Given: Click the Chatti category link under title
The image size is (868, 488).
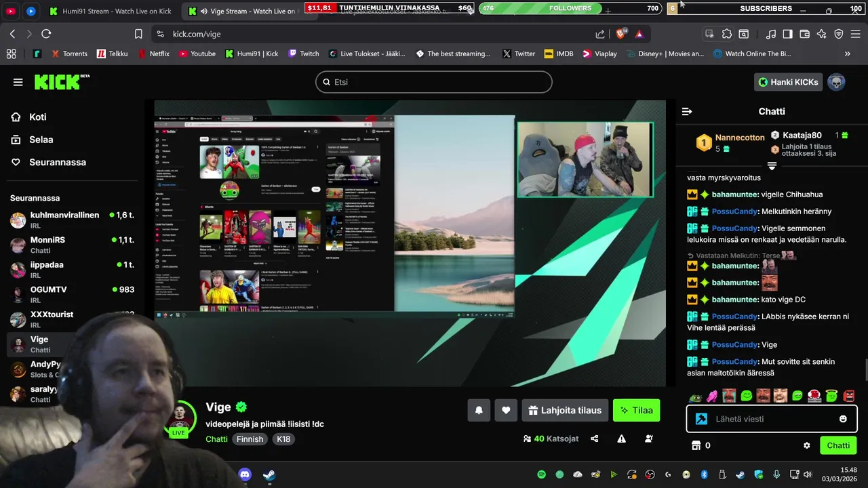Looking at the screenshot, I should point(216,439).
